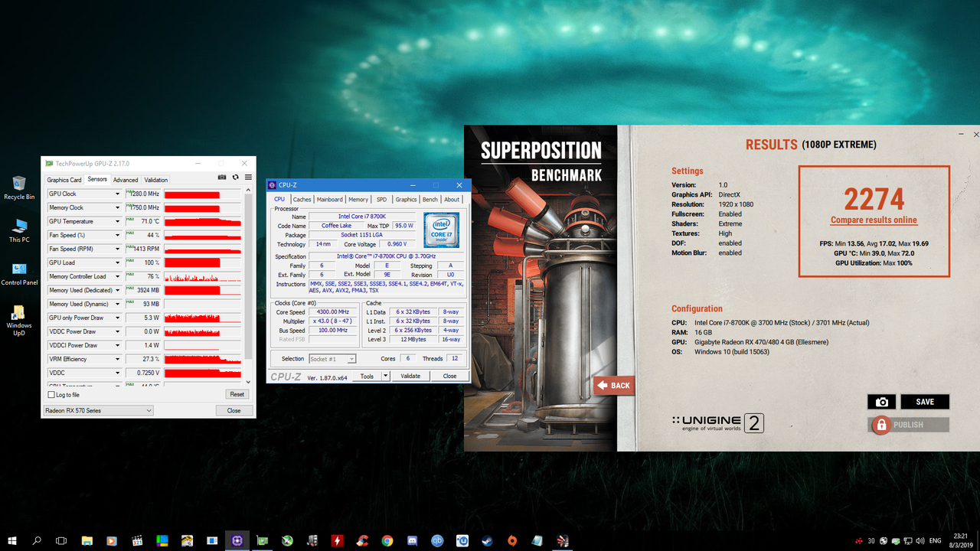Open the GPU Clock sensor dropdown

(x=117, y=194)
